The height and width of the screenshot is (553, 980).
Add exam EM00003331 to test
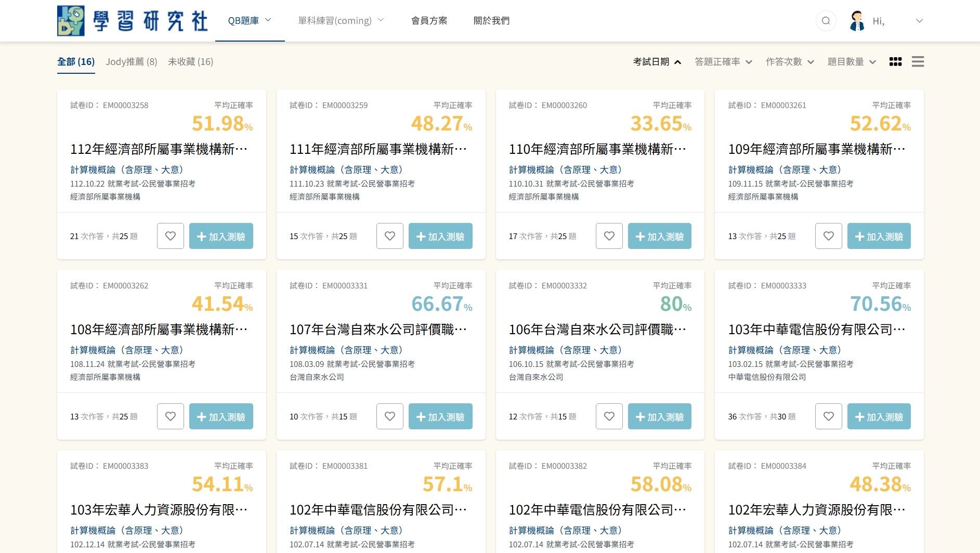coord(440,416)
